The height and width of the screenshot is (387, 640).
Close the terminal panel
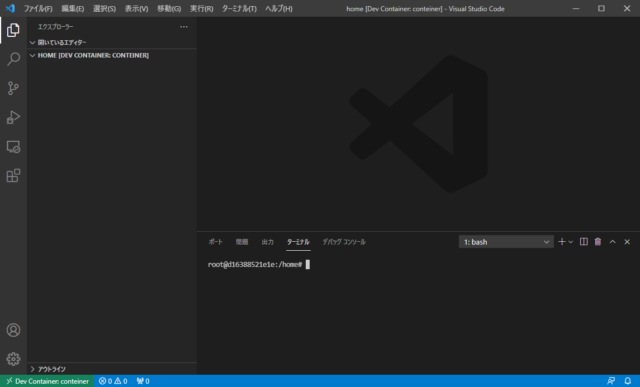(627, 242)
